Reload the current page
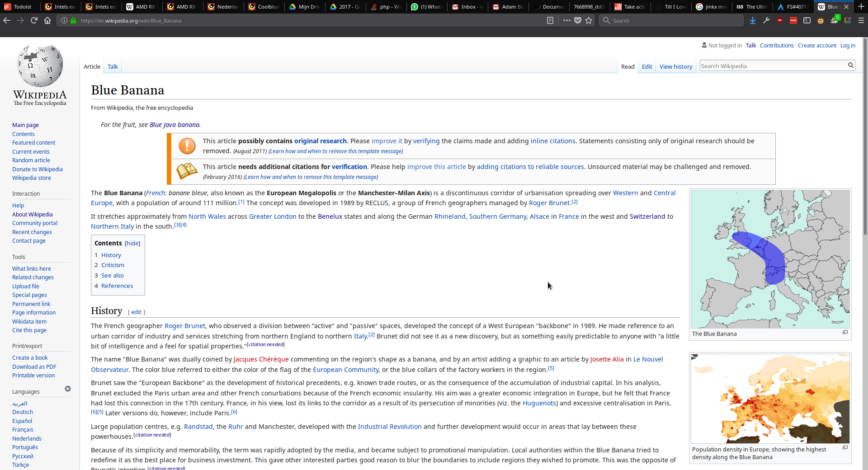The height and width of the screenshot is (470, 868). (x=34, y=20)
